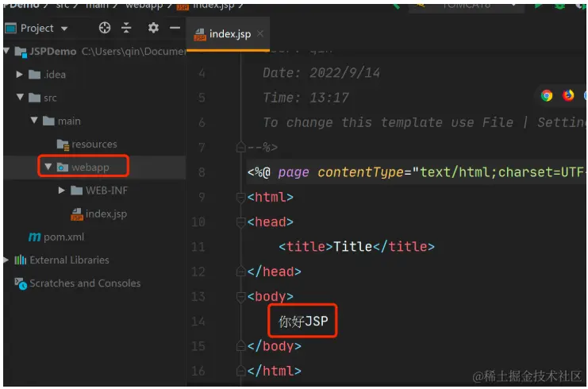Collapse the webapp folder arrow

(48, 167)
